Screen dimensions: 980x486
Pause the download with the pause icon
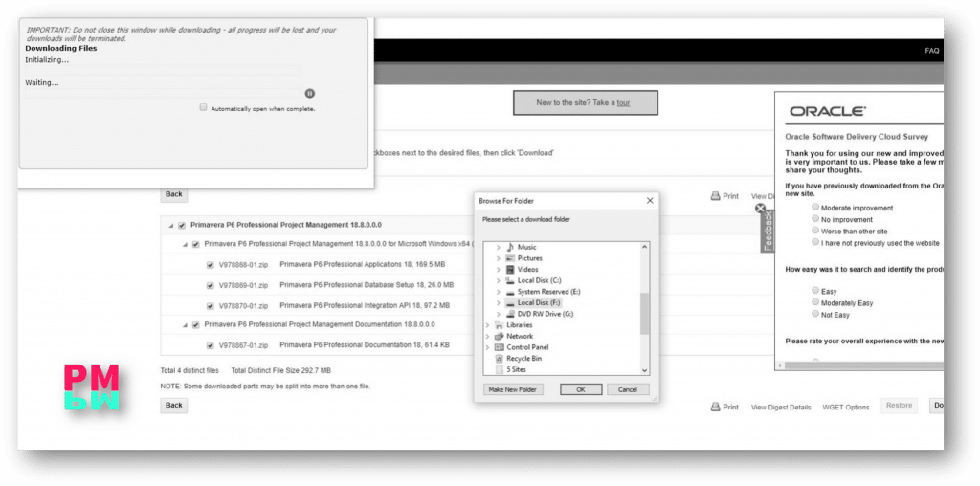pyautogui.click(x=310, y=94)
